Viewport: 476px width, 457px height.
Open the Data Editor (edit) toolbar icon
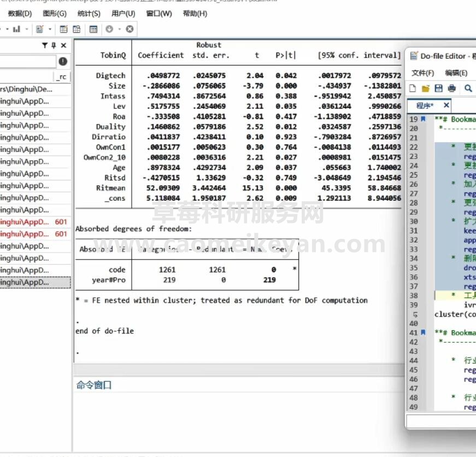(63, 29)
